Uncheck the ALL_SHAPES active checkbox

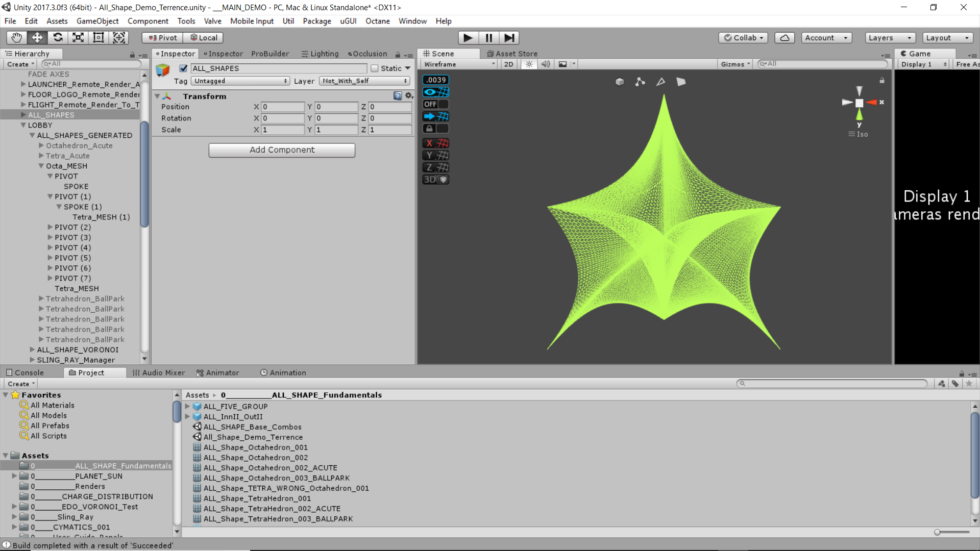(x=183, y=68)
